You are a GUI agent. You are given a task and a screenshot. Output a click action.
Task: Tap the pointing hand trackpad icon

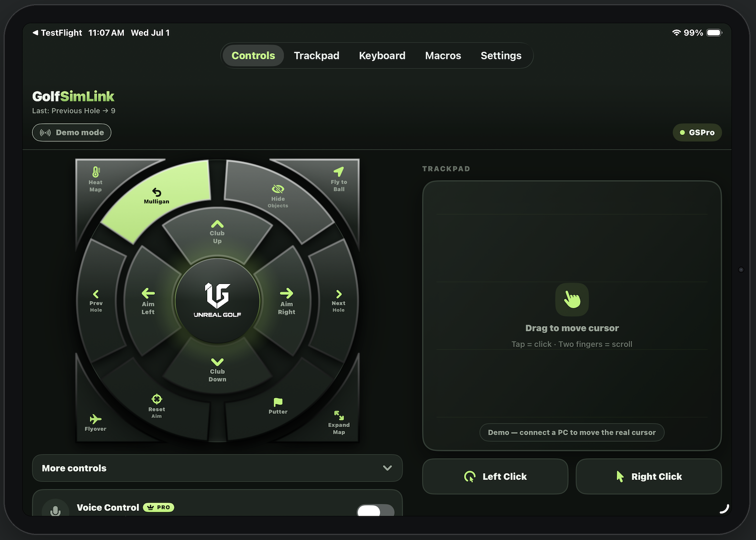pos(572,300)
